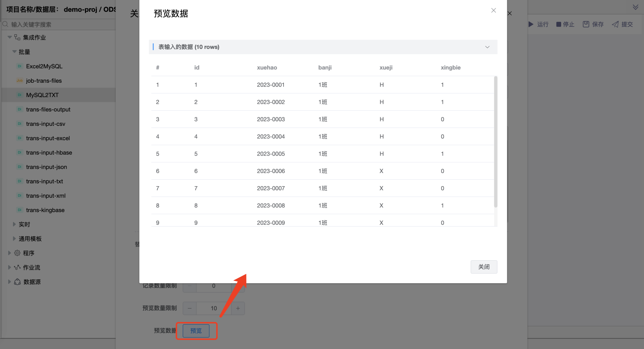Click the DI icon beside trans-input-excel
Viewport: 644px width, 349px height.
pyautogui.click(x=20, y=138)
